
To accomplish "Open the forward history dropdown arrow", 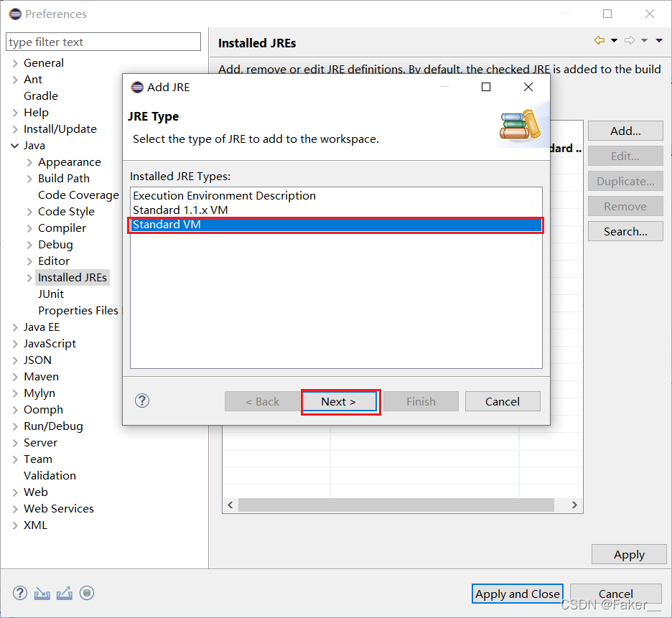I will coord(644,41).
